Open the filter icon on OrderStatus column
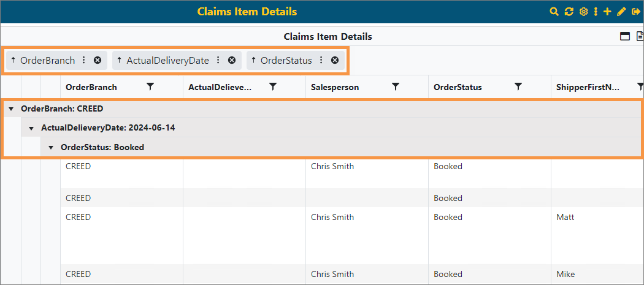Viewport: 644px width, 285px height. 518,87
